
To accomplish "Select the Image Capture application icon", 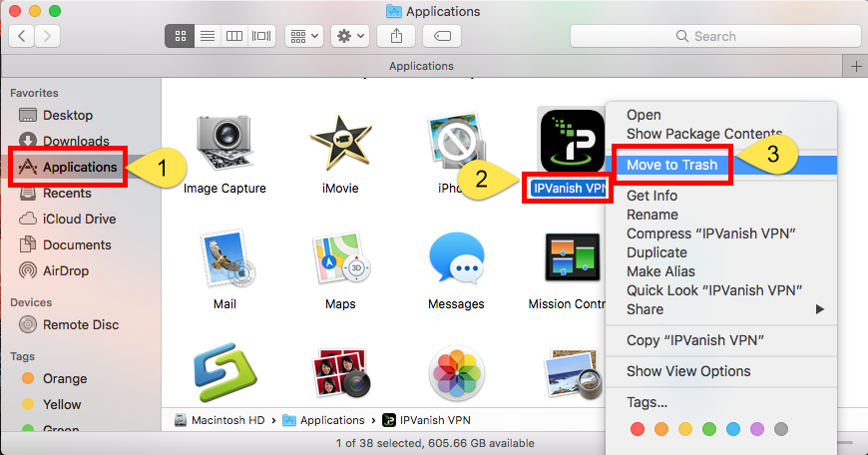I will pyautogui.click(x=224, y=146).
